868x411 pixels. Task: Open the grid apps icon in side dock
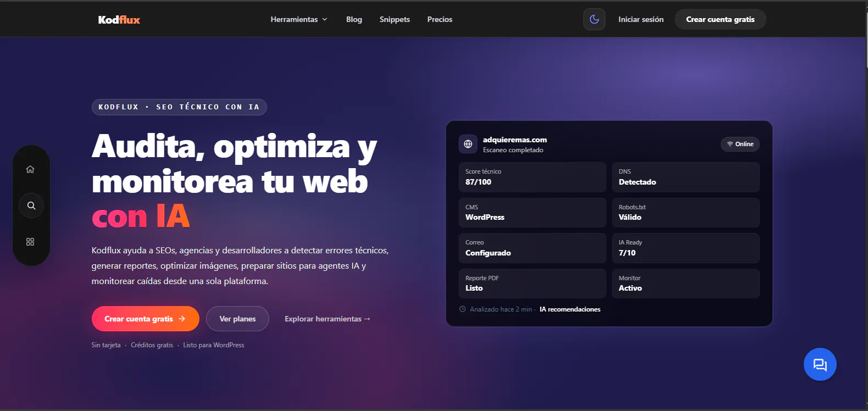tap(30, 242)
